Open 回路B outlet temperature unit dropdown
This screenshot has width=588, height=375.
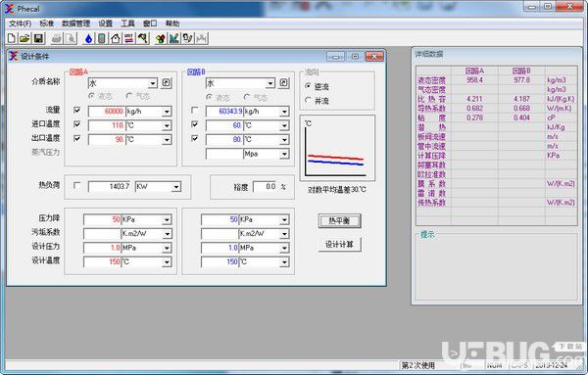pyautogui.click(x=284, y=140)
